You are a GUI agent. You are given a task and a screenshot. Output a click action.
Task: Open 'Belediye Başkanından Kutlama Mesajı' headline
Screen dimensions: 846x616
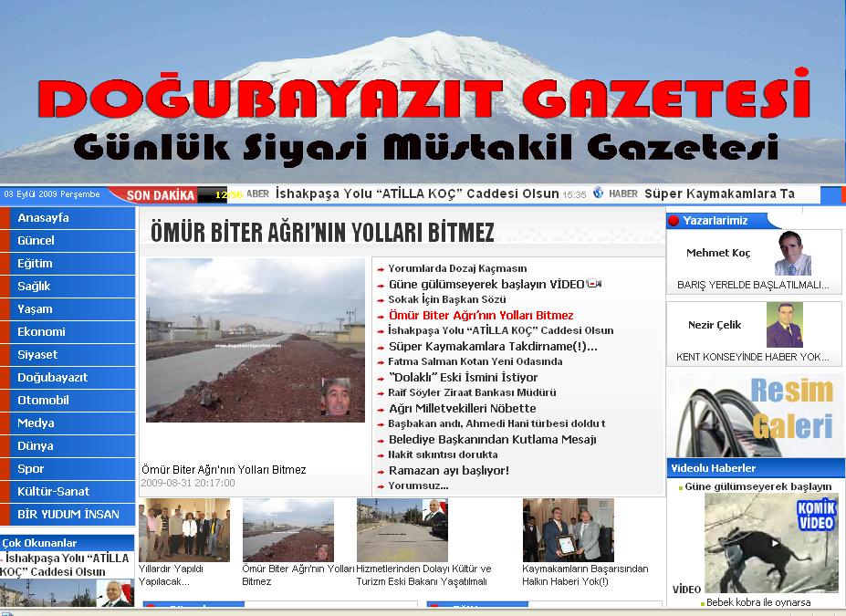coord(492,439)
